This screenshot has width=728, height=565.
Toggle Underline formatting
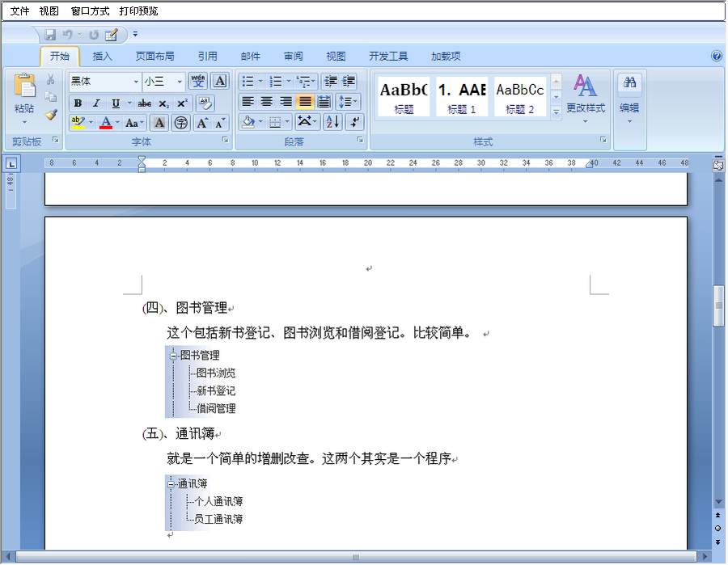pos(116,103)
